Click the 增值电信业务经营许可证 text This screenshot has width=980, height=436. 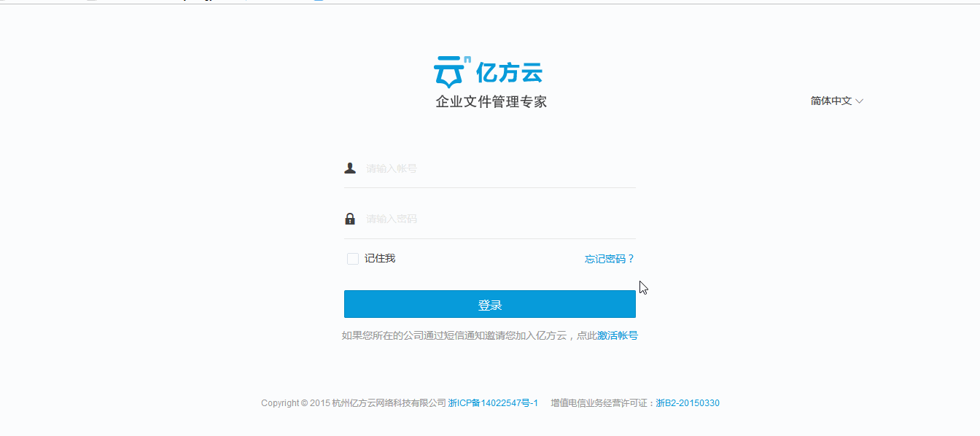point(600,403)
